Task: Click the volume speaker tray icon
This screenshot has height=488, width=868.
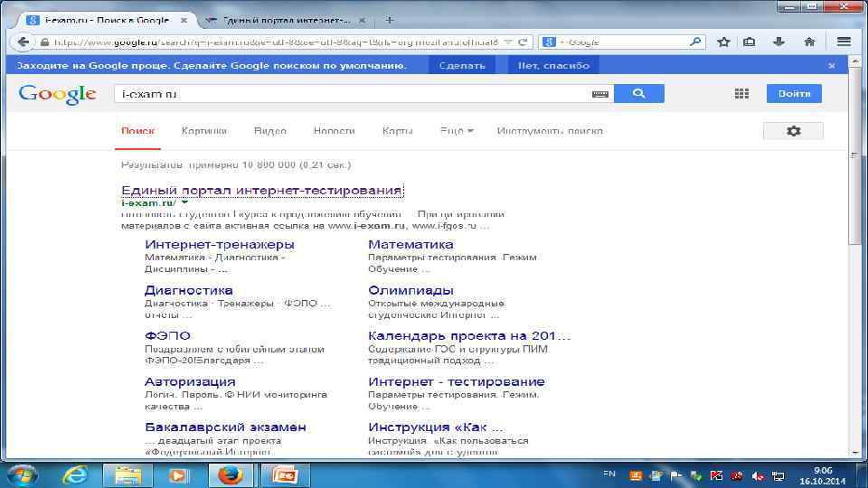Action: (x=759, y=476)
